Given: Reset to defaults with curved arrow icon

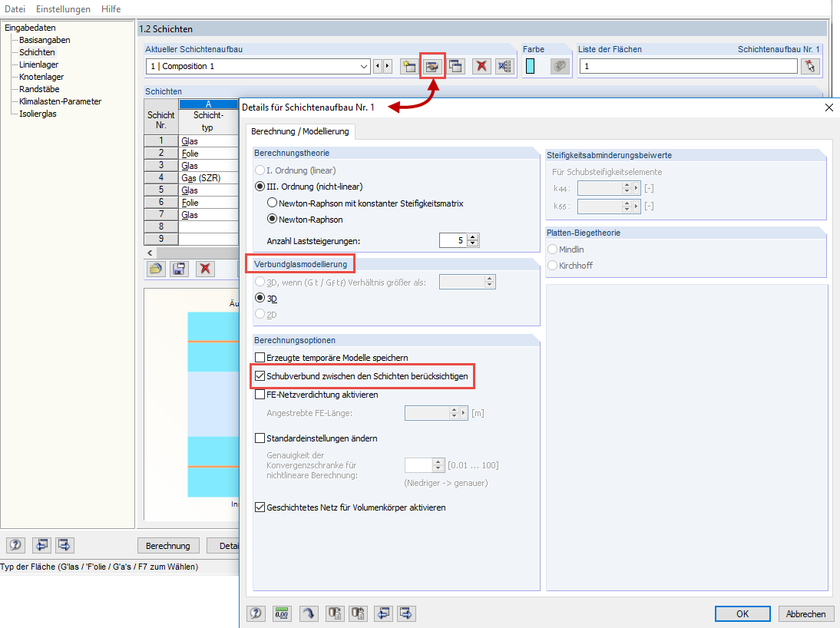Looking at the screenshot, I should 309,613.
